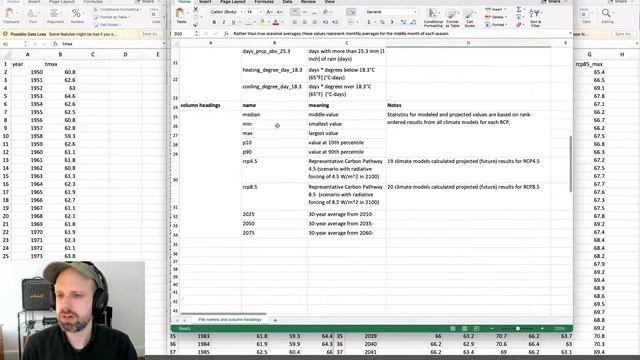This screenshot has width=640, height=360.
Task: Switch to the Page Layout tab in front window
Action: pos(233,2)
